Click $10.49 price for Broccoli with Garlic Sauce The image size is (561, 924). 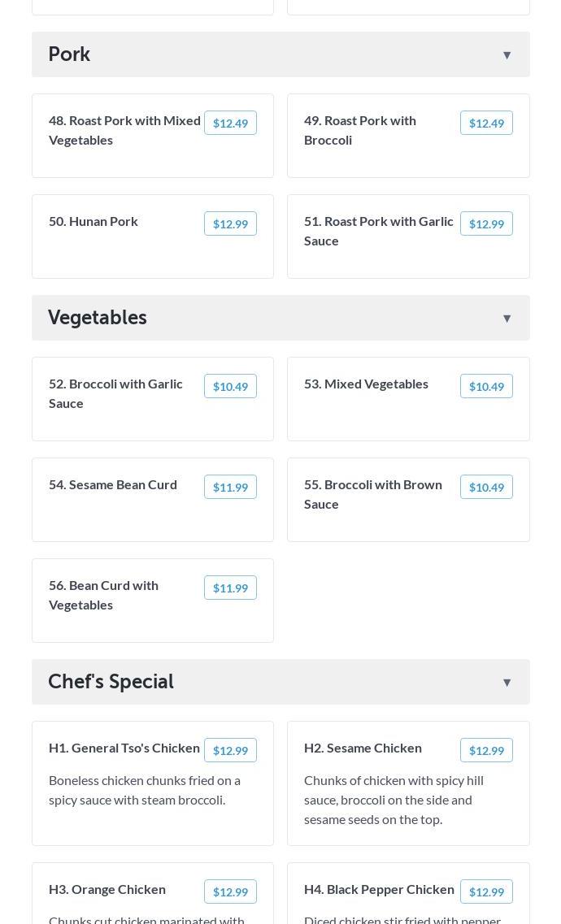click(230, 387)
